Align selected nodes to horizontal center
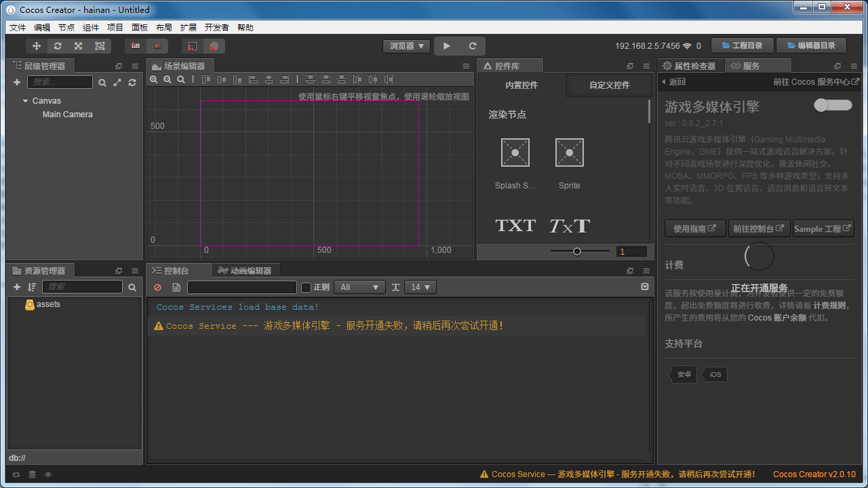The width and height of the screenshot is (868, 488). click(x=269, y=79)
